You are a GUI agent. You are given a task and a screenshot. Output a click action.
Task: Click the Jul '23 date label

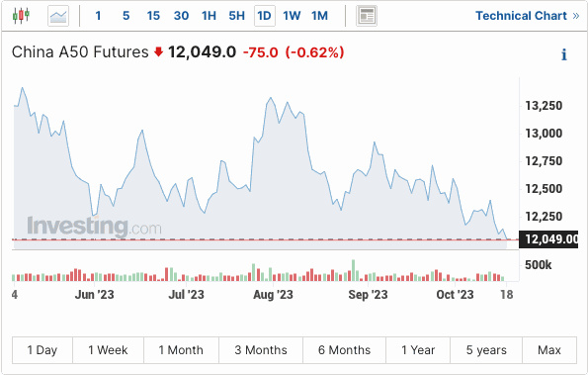186,294
